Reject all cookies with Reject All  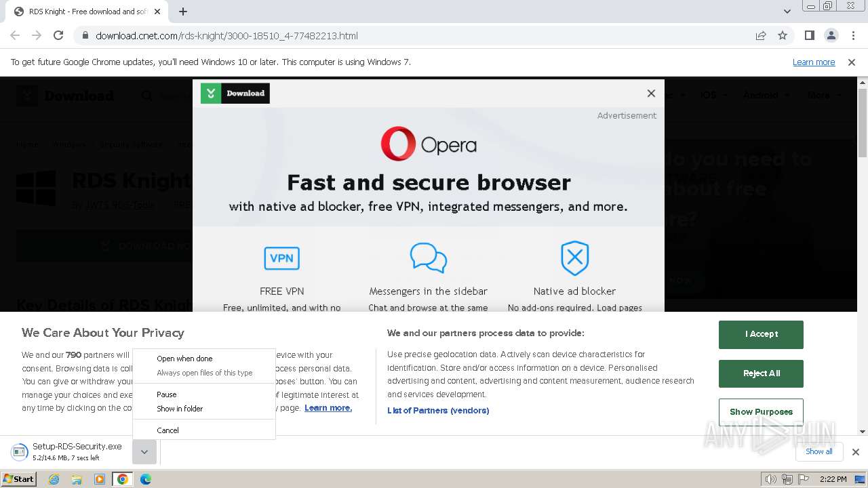[x=761, y=373]
